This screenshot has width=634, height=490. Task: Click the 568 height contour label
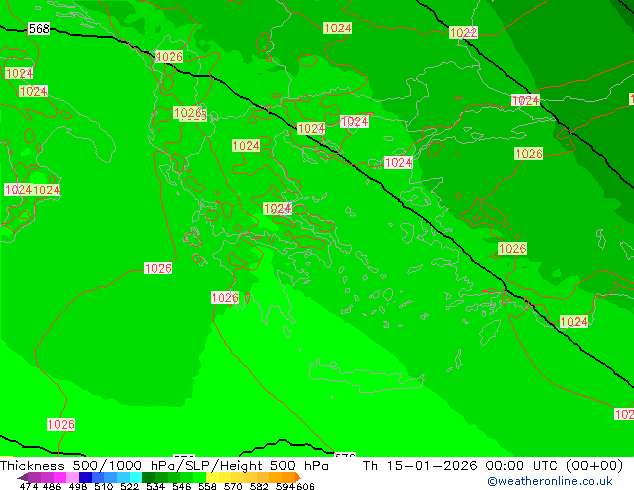39,29
